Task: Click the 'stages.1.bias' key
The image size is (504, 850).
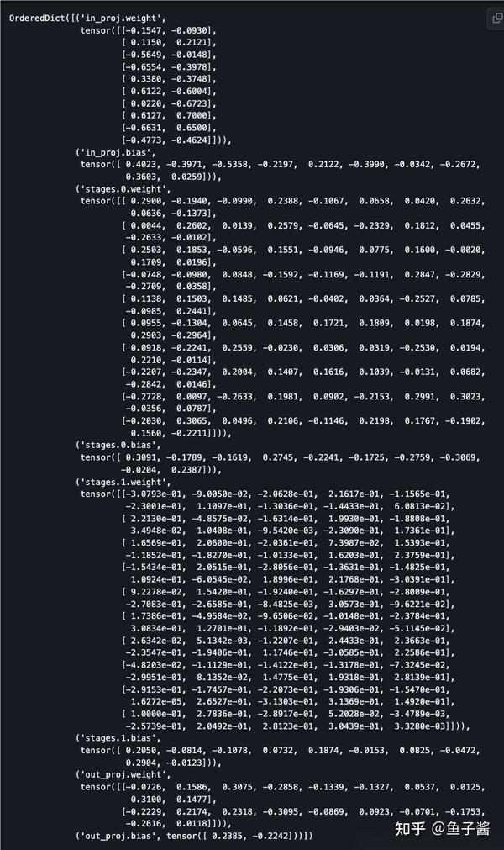Action: tap(114, 738)
